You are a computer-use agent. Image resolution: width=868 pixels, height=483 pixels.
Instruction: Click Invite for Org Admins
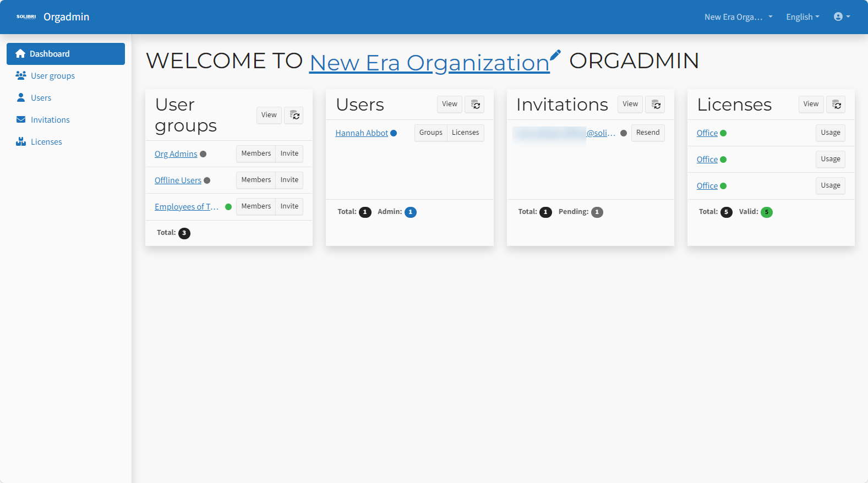tap(290, 153)
